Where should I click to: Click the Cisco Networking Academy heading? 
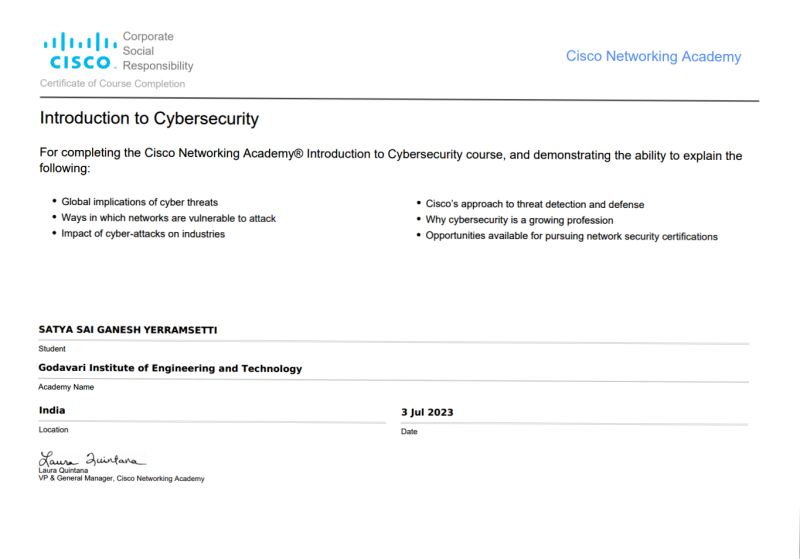tap(653, 57)
